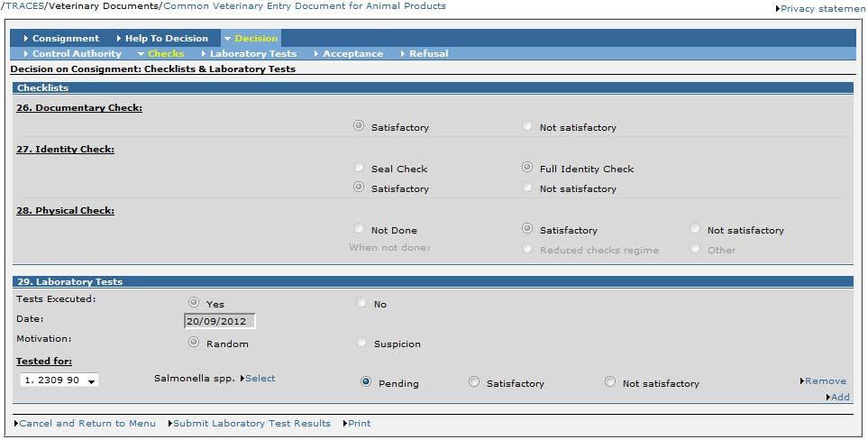Select Not Done for Physical Check
Image resolution: width=868 pixels, height=440 pixels.
[359, 229]
